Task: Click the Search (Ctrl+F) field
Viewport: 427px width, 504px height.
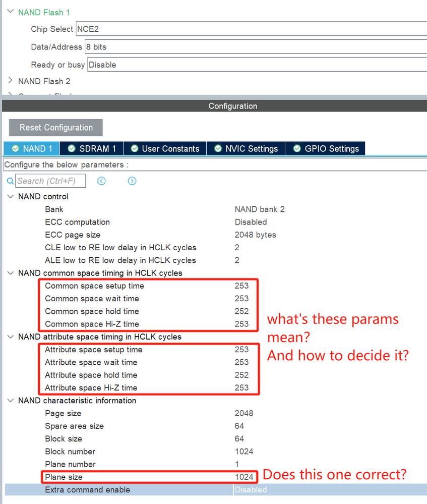Action: click(x=51, y=181)
